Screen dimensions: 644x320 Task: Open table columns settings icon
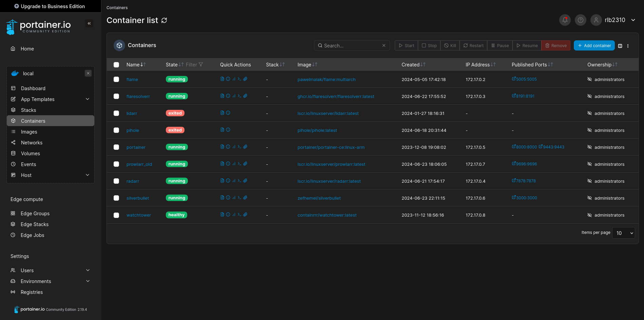coord(620,46)
